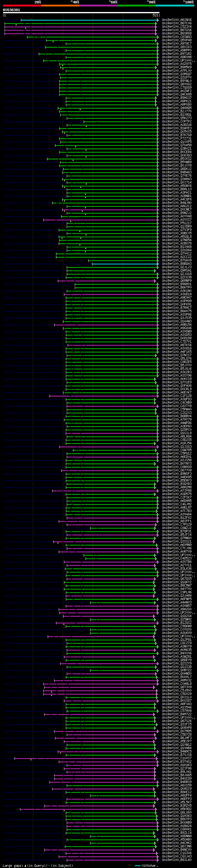Open hit UniRef100_Q5VP48

point(176,40)
